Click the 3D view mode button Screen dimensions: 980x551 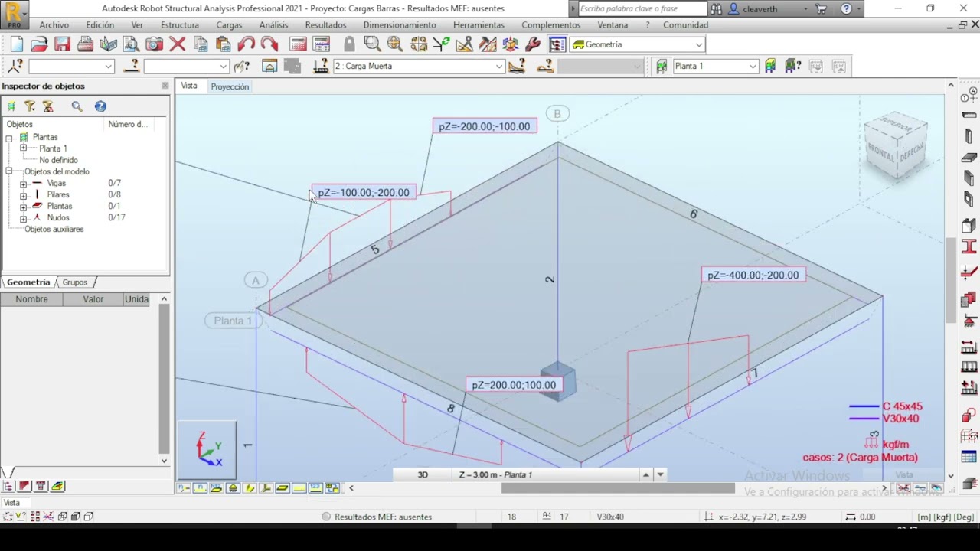point(423,474)
